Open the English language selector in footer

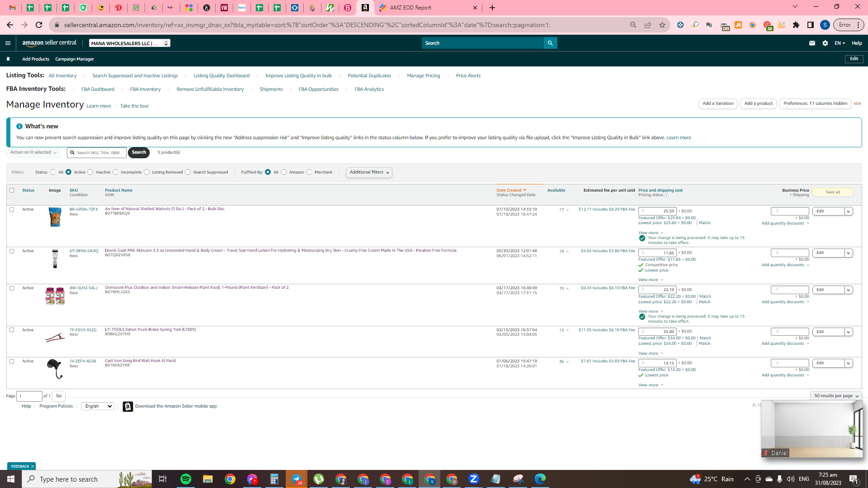coord(98,406)
